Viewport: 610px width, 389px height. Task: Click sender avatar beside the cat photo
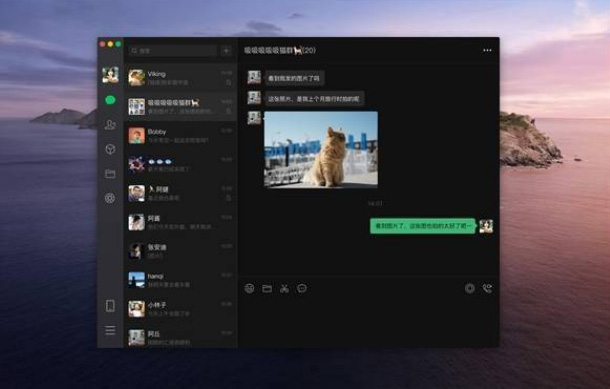coord(254,118)
